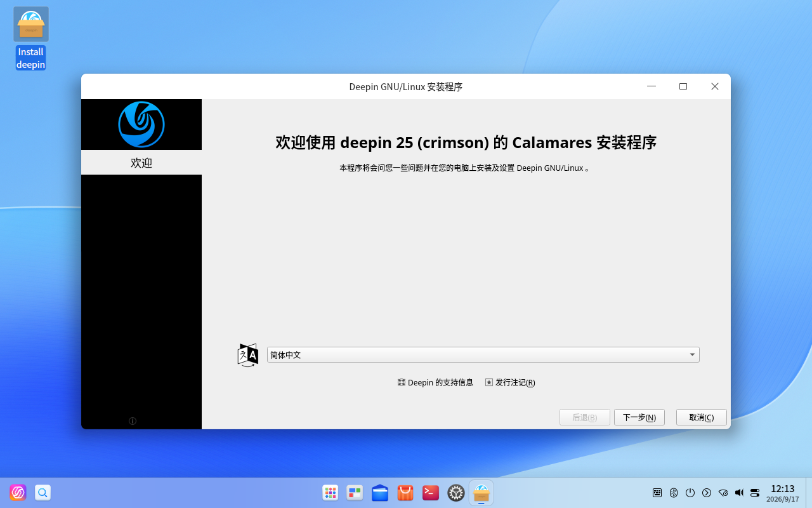812x508 pixels.
Task: Click 下一步(N) button
Action: [x=639, y=417]
